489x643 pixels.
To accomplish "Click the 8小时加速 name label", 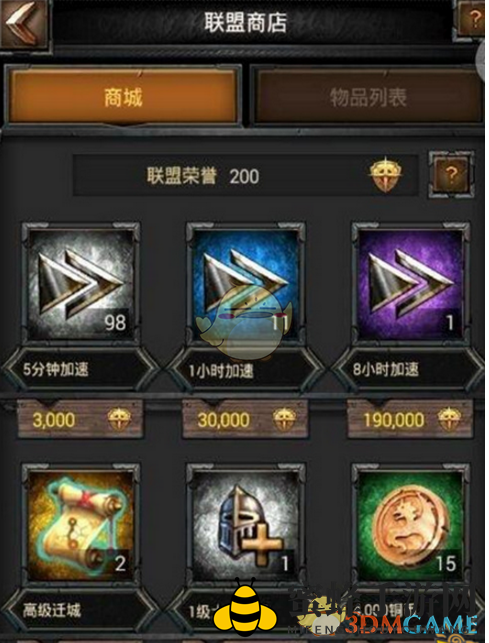I will pyautogui.click(x=386, y=369).
